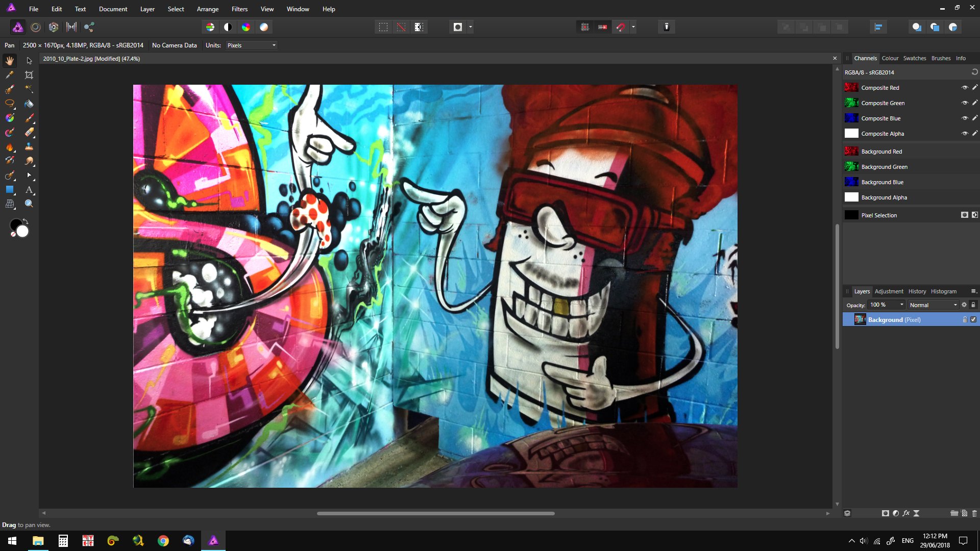Click the Deselect toolbar icon
The height and width of the screenshot is (551, 980).
click(x=401, y=27)
